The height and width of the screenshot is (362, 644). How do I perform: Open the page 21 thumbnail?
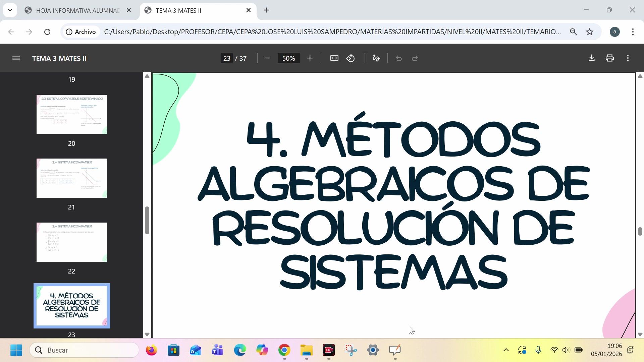(72, 178)
